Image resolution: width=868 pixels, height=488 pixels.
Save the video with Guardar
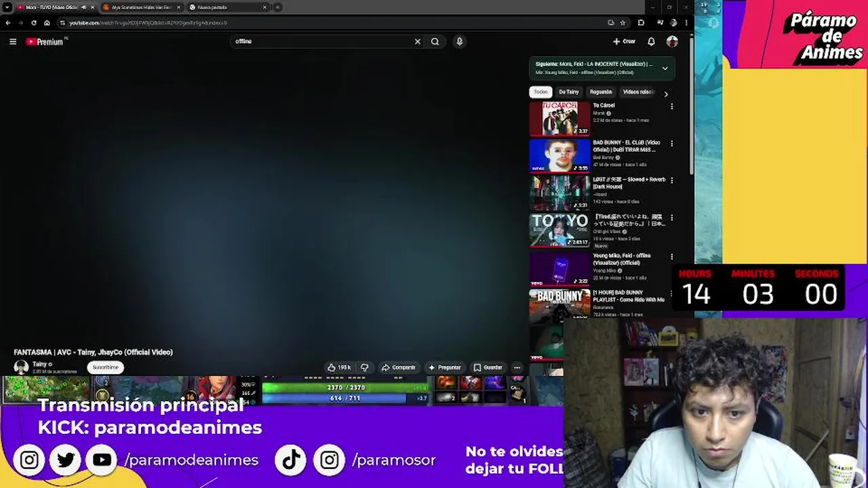click(488, 367)
